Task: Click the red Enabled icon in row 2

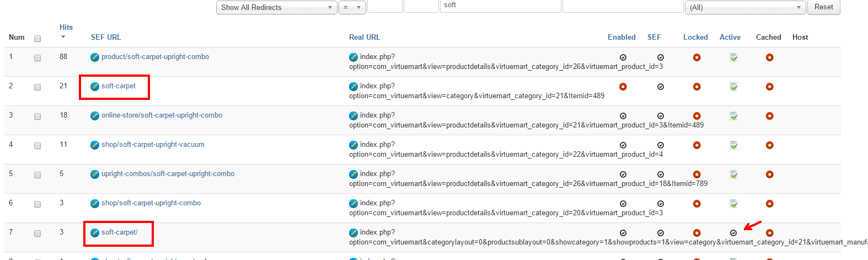Action: tap(623, 87)
